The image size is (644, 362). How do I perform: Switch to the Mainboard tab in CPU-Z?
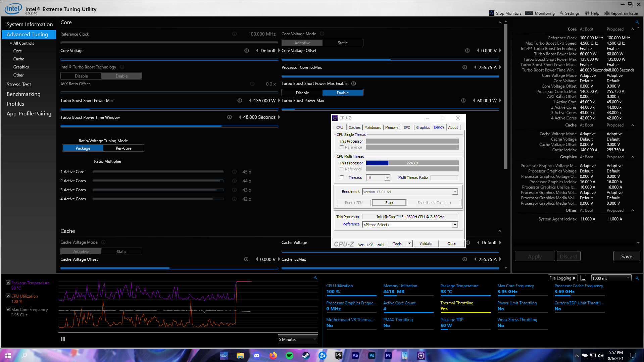[x=373, y=127]
